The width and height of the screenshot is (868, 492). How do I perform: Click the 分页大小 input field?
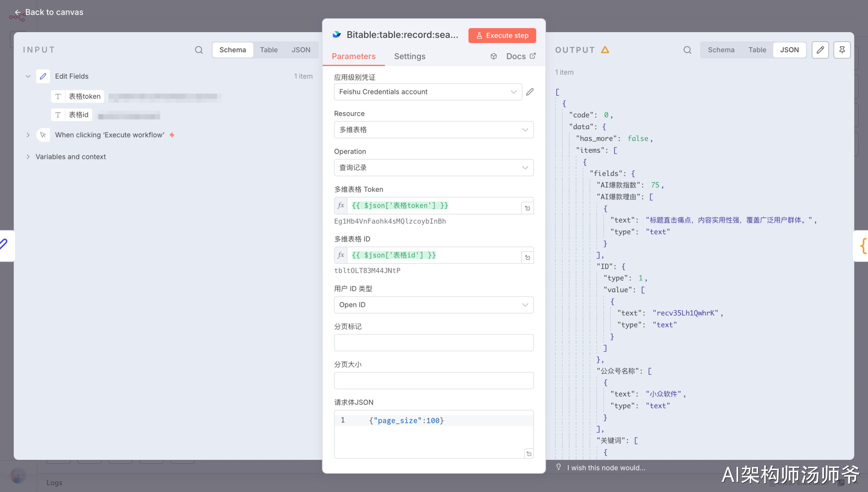(x=434, y=381)
